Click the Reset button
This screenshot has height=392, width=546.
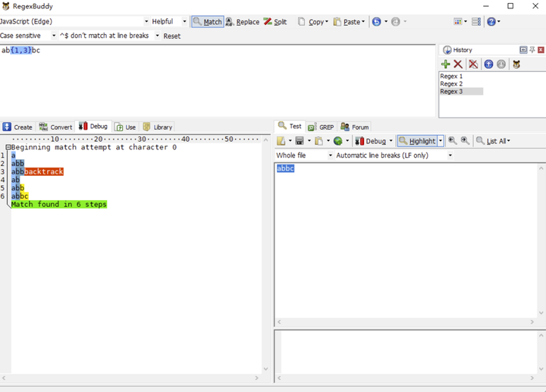(172, 36)
